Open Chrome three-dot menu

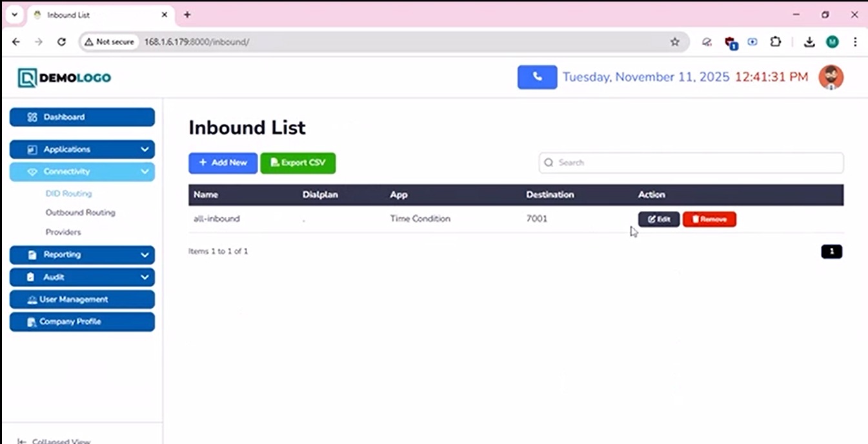[x=854, y=42]
